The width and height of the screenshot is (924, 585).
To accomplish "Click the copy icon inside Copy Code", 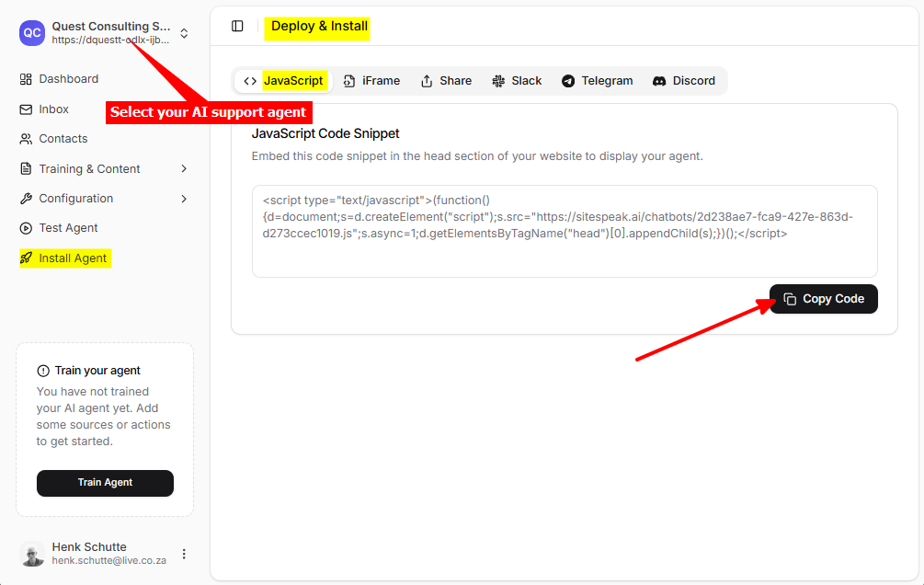I will 791,298.
